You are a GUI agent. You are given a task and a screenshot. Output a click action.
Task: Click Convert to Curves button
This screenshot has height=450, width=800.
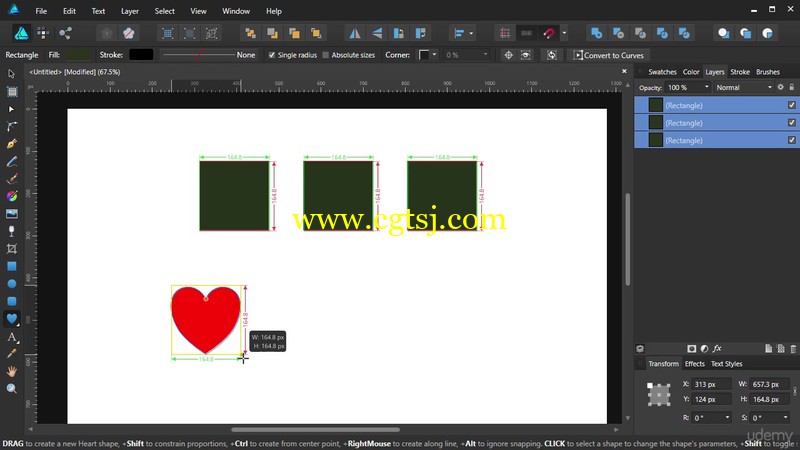[x=608, y=55]
